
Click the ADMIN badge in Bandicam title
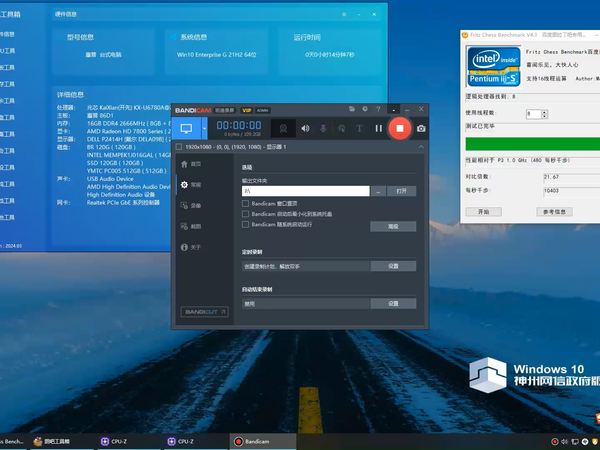point(262,110)
